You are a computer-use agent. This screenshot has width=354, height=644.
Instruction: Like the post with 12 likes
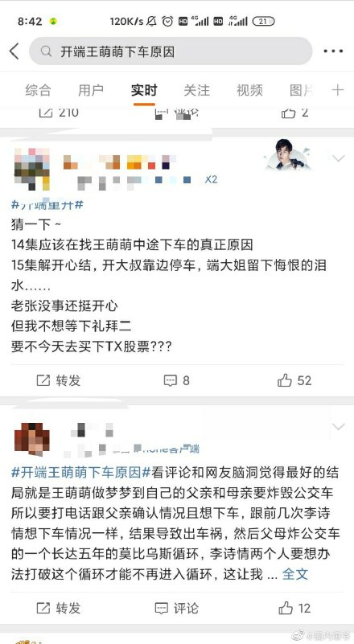point(294,608)
